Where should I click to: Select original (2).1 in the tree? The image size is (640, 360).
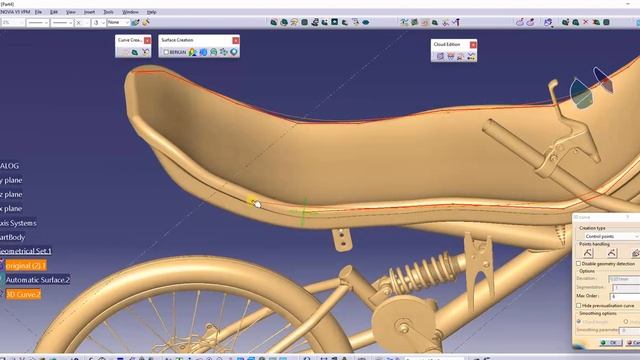click(x=26, y=266)
